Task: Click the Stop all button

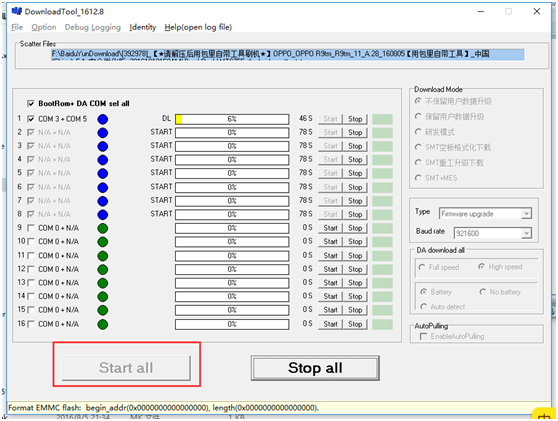Action: coord(315,368)
